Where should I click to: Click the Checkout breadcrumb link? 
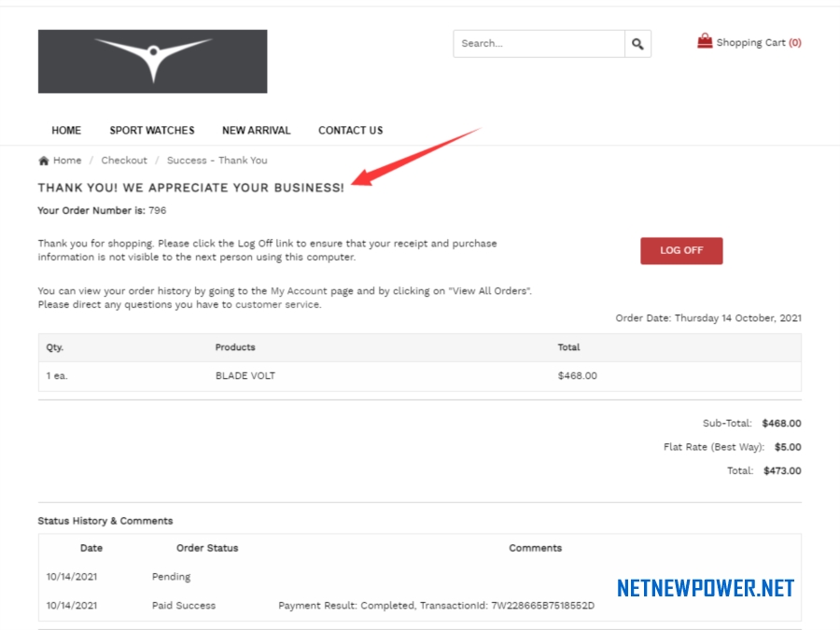pyautogui.click(x=124, y=161)
